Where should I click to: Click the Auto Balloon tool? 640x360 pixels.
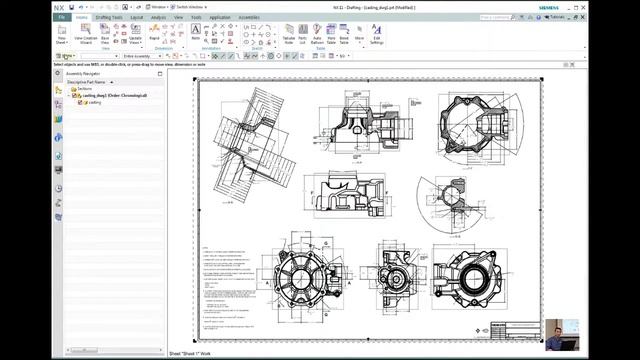tap(317, 33)
